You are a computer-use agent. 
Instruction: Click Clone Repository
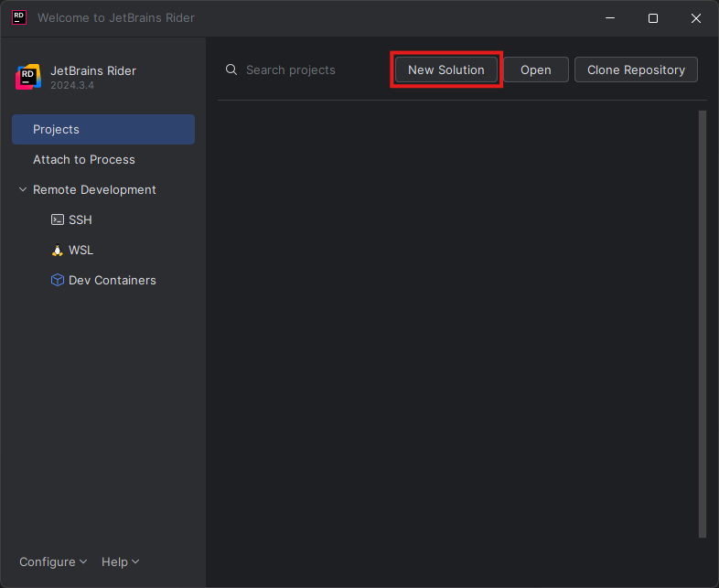tap(636, 69)
